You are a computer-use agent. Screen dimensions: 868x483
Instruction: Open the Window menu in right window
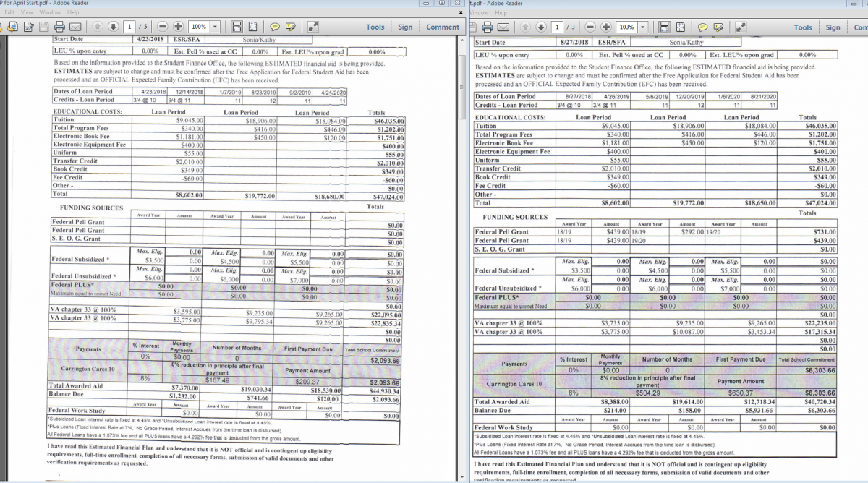[480, 12]
